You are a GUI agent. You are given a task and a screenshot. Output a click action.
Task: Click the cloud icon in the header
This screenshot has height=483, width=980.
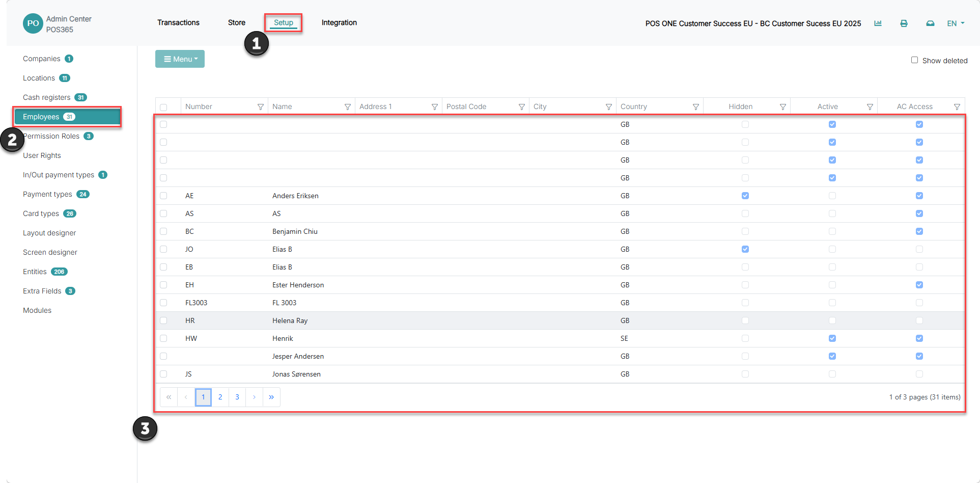click(x=930, y=23)
